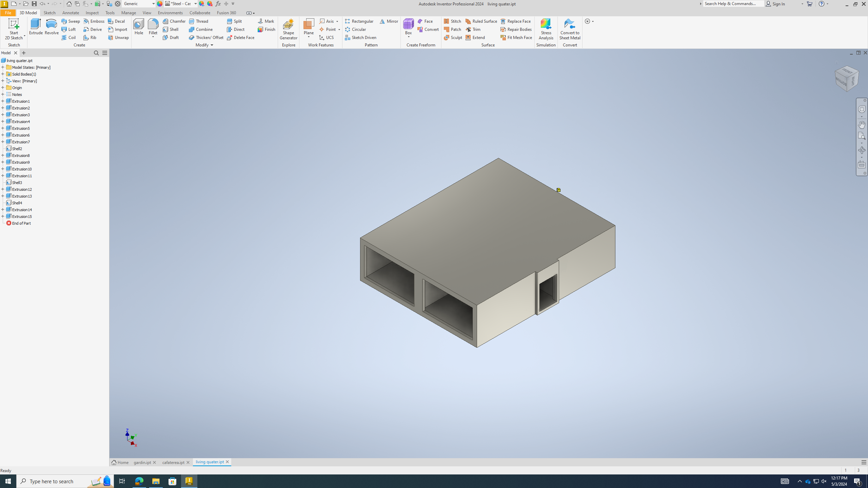Screen dimensions: 868x488
Task: Click the Search Help & Commands field
Action: pyautogui.click(x=733, y=4)
